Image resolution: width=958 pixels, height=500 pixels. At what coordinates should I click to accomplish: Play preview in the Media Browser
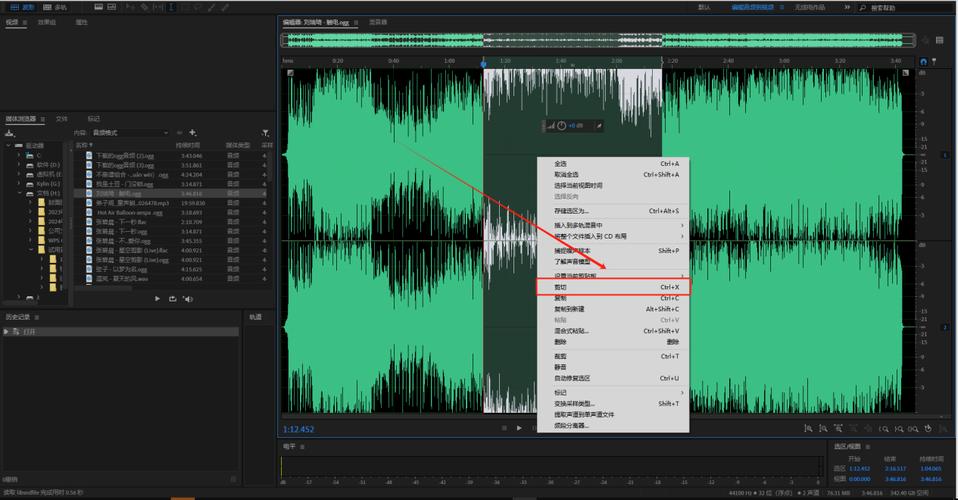tap(157, 299)
